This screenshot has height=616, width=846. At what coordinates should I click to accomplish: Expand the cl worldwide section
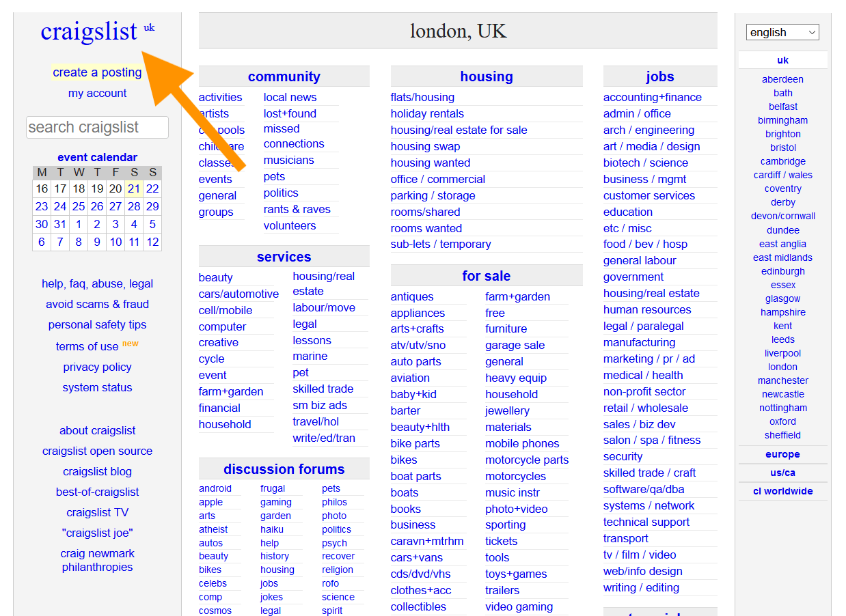tap(782, 491)
